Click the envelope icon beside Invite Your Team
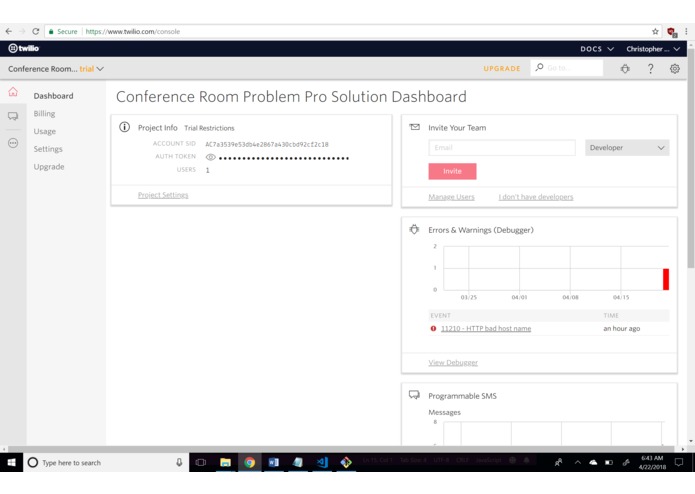This screenshot has height=494, width=695. point(414,127)
